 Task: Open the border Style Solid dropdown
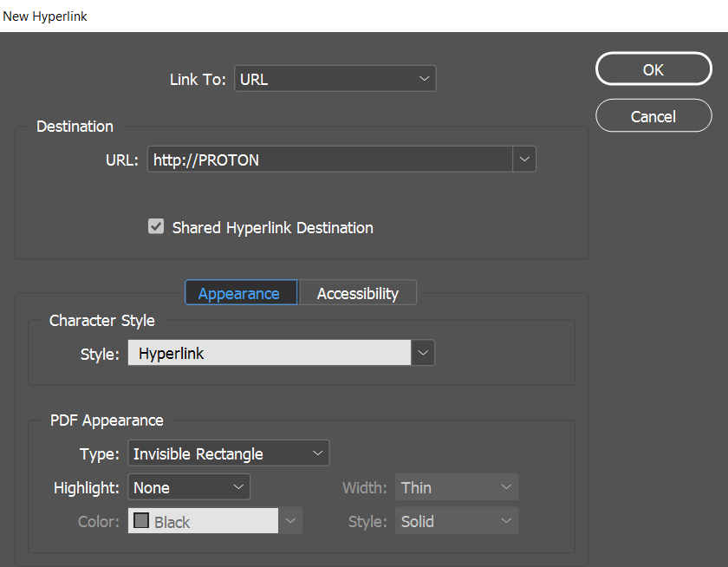pyautogui.click(x=457, y=521)
